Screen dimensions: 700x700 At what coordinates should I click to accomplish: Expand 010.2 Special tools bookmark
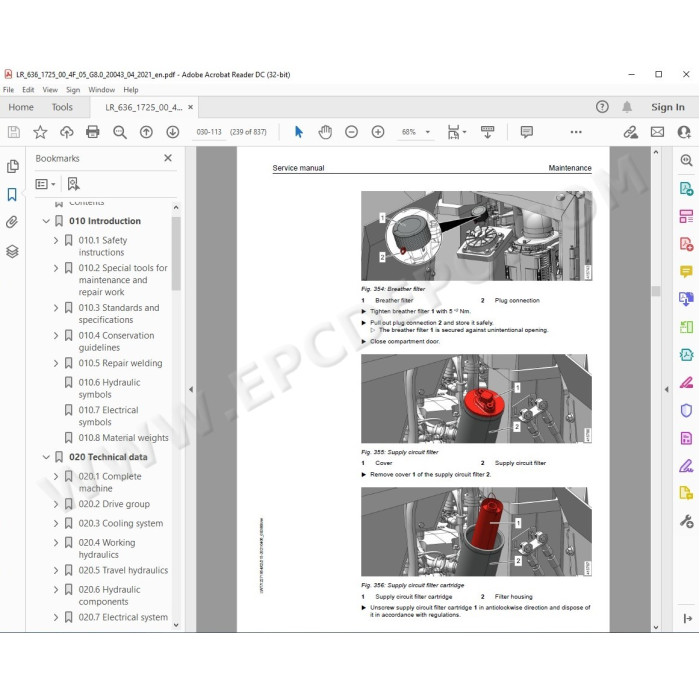pos(56,268)
